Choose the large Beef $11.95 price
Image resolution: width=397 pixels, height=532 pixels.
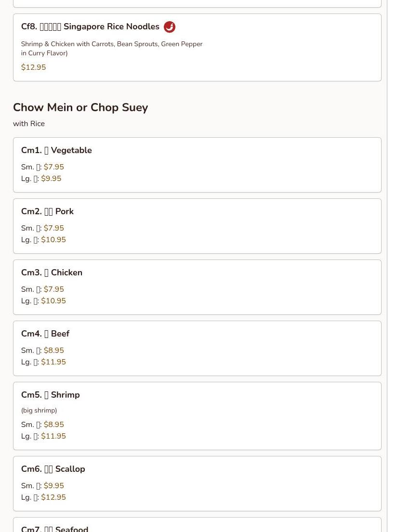[53, 362]
